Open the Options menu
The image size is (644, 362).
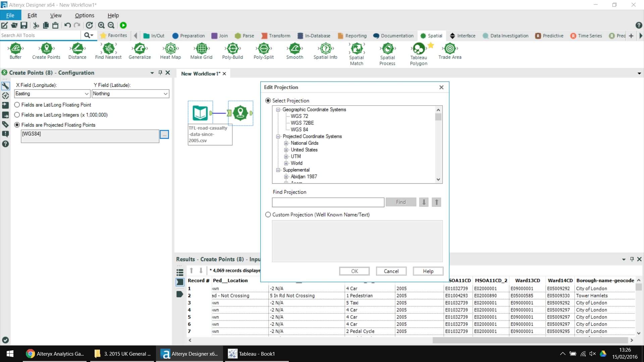(84, 15)
